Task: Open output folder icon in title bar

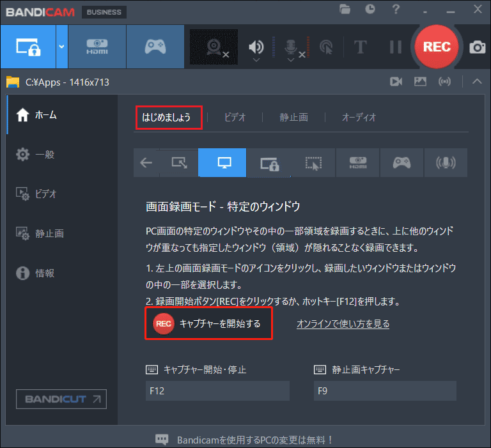Action: coord(345,9)
